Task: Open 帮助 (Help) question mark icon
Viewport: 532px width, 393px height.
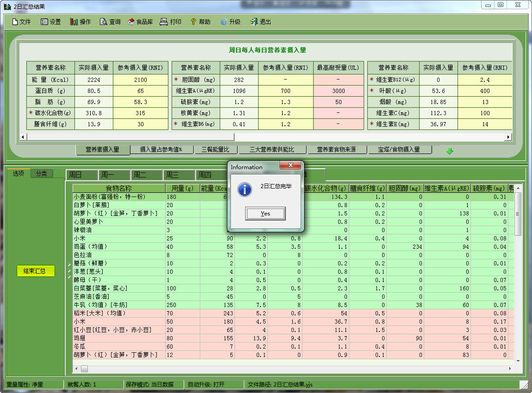Action: pyautogui.click(x=193, y=22)
